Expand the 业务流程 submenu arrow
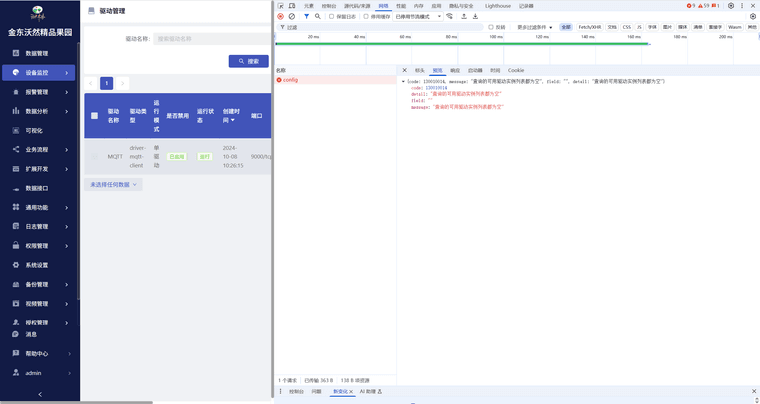The image size is (760, 404). (67, 150)
